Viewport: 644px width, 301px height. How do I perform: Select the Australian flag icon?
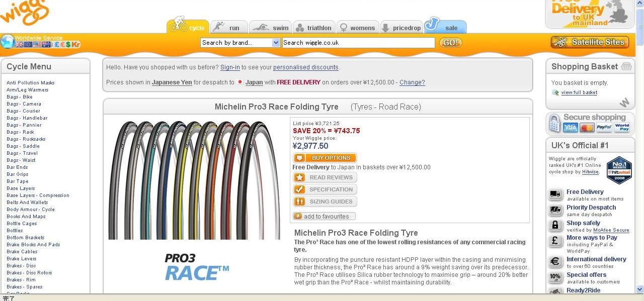(x=46, y=44)
